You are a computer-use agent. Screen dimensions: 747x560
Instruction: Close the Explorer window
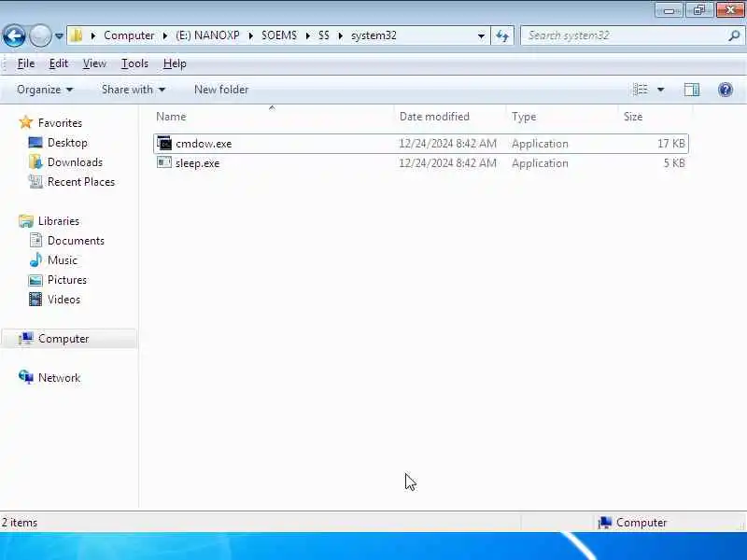730,10
